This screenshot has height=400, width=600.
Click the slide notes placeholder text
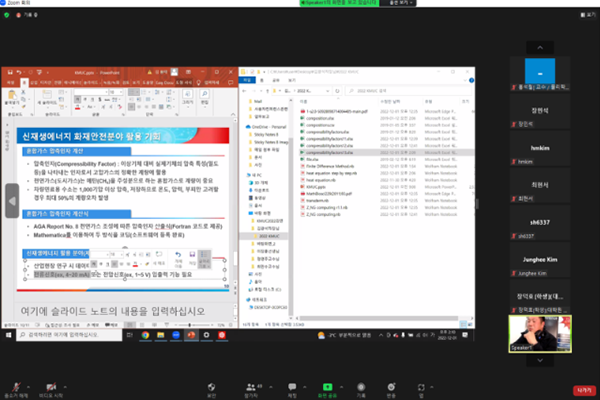click(x=112, y=311)
